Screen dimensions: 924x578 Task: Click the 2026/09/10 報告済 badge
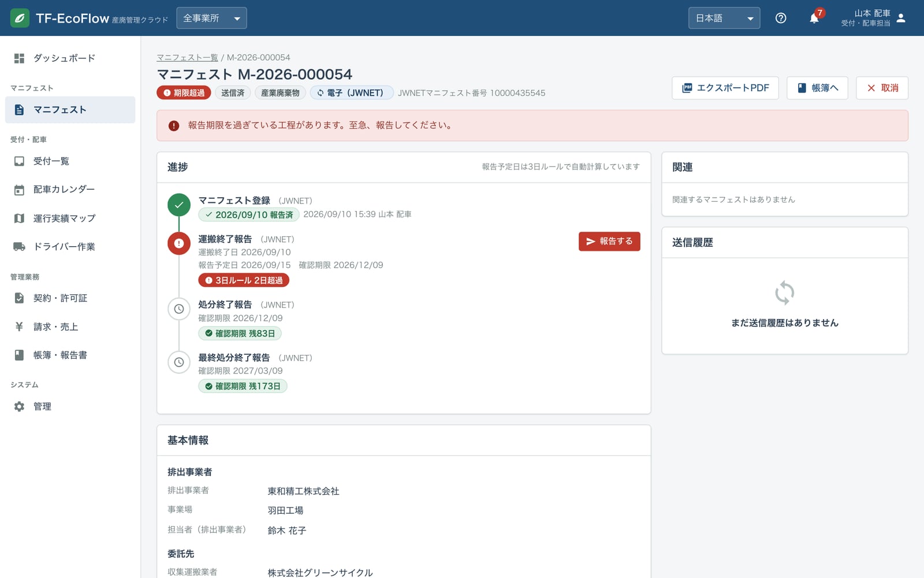point(249,214)
